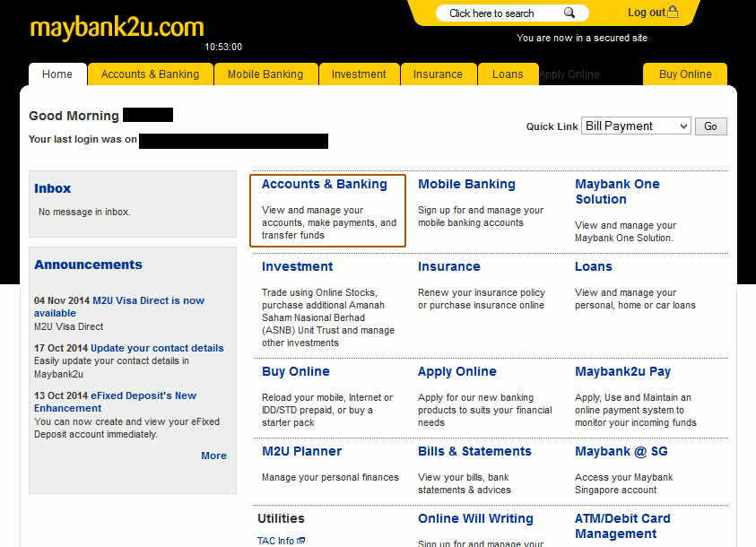Open Buy Online section heading link

pos(296,371)
